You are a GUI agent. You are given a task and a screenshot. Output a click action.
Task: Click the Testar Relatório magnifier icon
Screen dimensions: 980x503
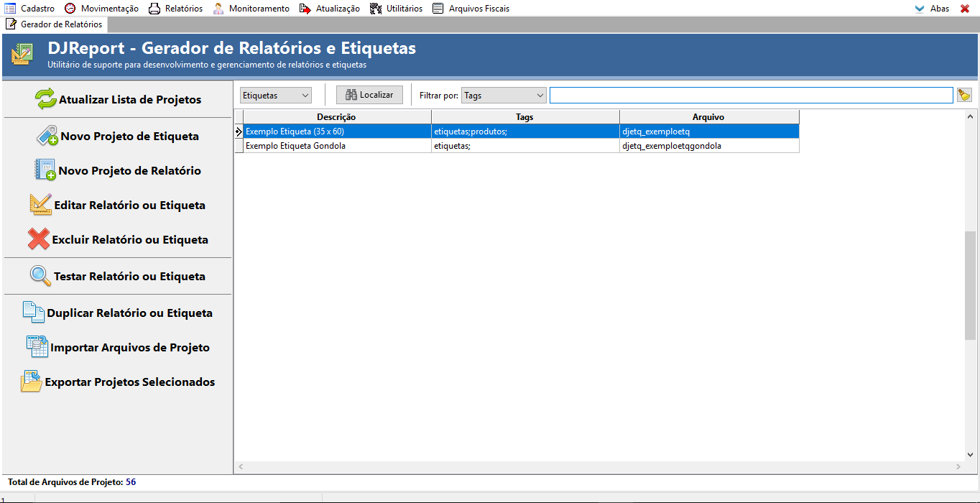40,276
